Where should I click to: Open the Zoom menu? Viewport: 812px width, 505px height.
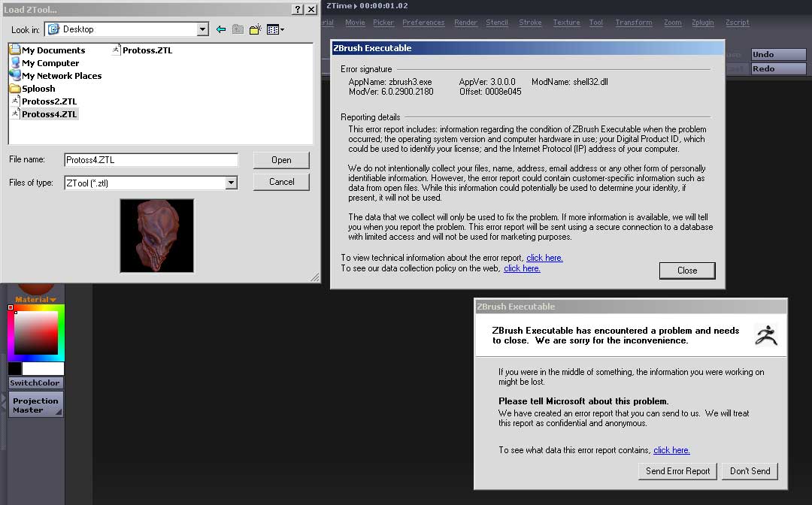673,23
